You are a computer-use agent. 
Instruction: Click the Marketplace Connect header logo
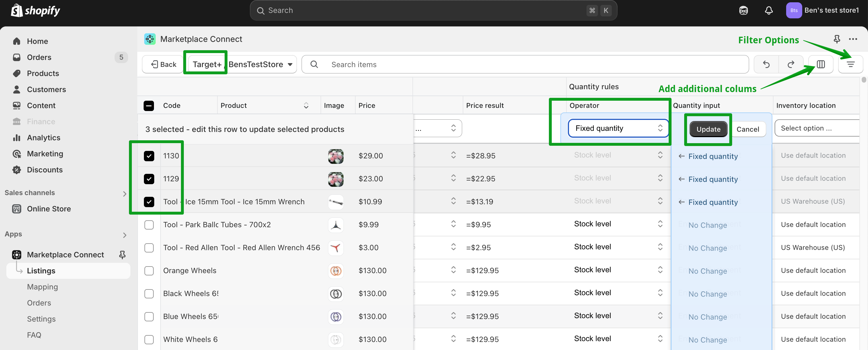(150, 39)
